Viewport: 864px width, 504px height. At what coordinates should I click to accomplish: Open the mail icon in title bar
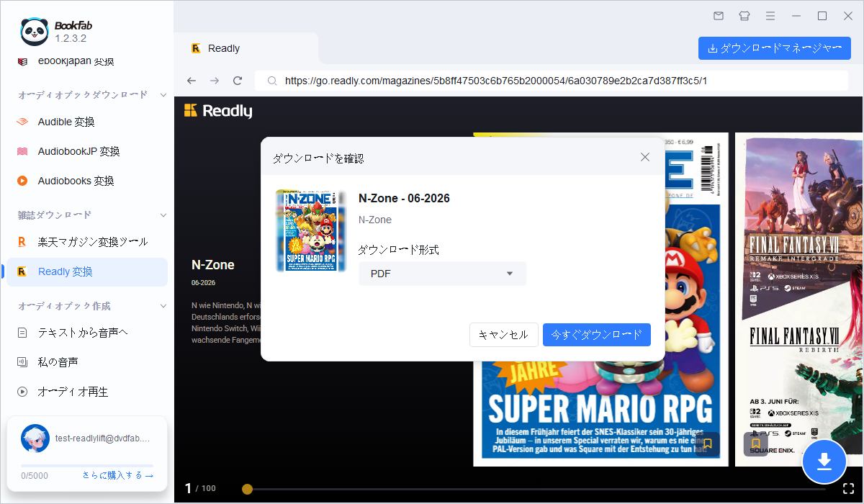pos(719,16)
